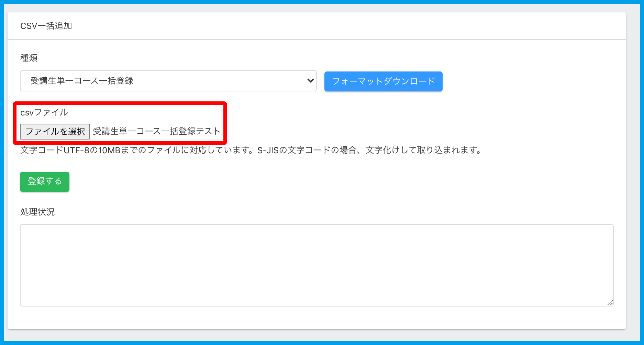
Task: Click the フォーマットダウンロード button
Action: point(383,81)
